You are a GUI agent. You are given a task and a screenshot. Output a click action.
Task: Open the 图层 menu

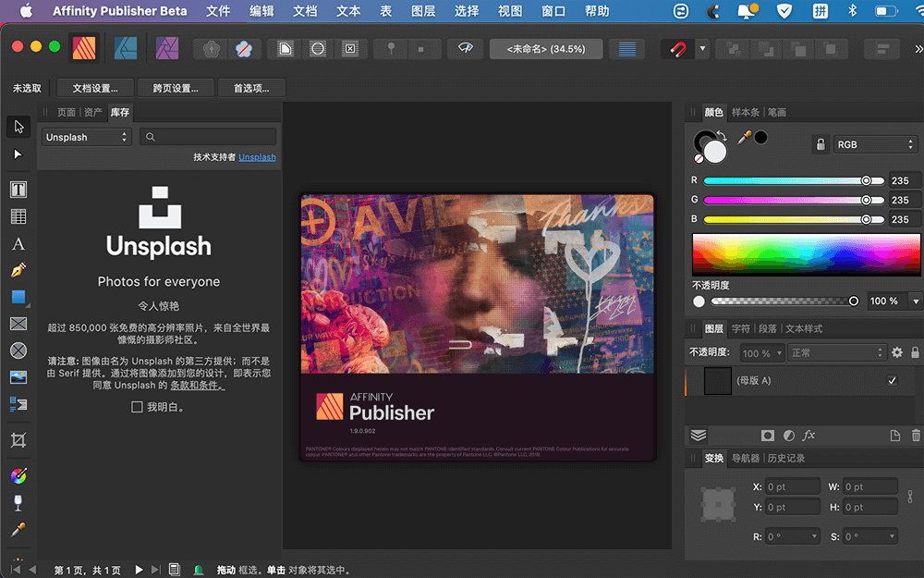[x=423, y=10]
